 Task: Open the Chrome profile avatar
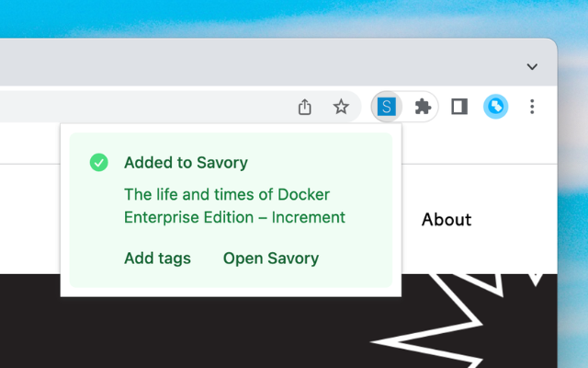pos(495,108)
